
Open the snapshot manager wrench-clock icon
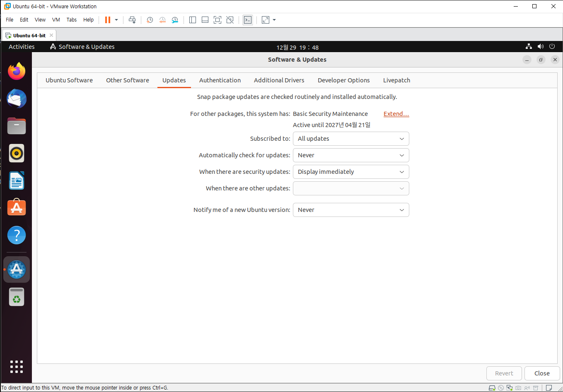(175, 20)
